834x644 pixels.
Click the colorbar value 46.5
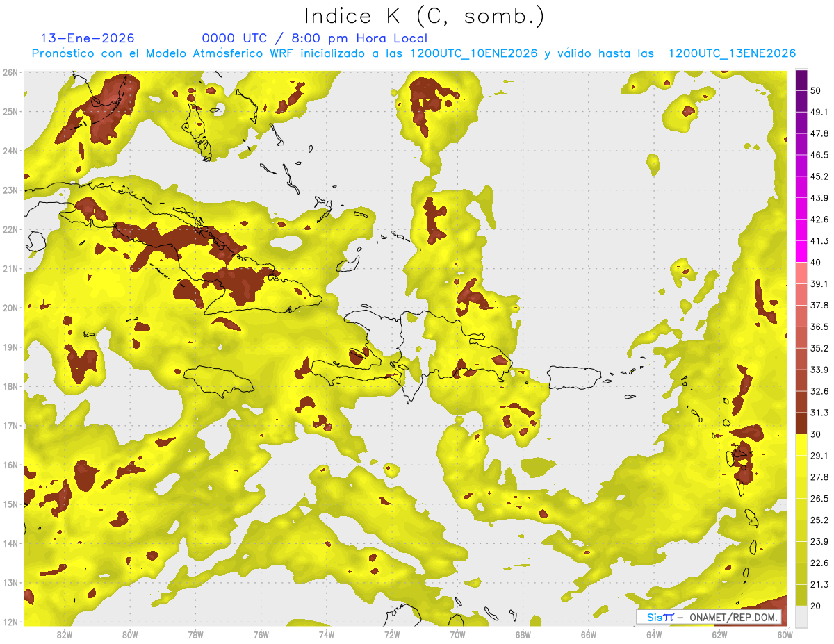[x=819, y=155]
